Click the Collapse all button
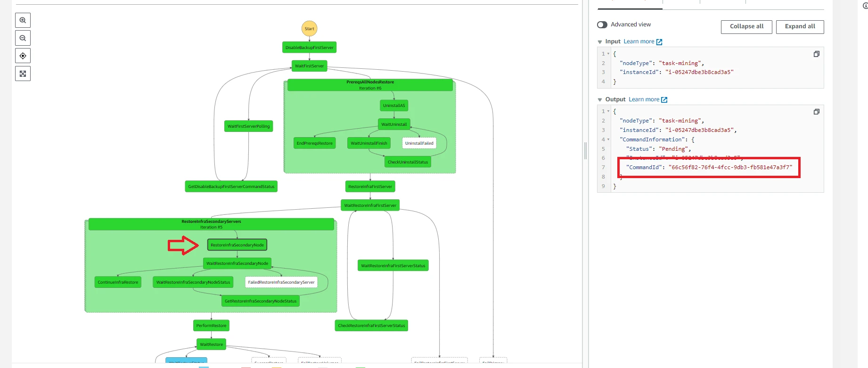The image size is (868, 368). pyautogui.click(x=746, y=27)
